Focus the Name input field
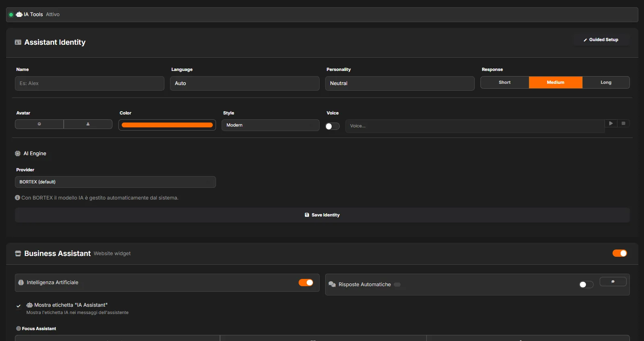Viewport: 644px width, 341px height. pyautogui.click(x=89, y=83)
